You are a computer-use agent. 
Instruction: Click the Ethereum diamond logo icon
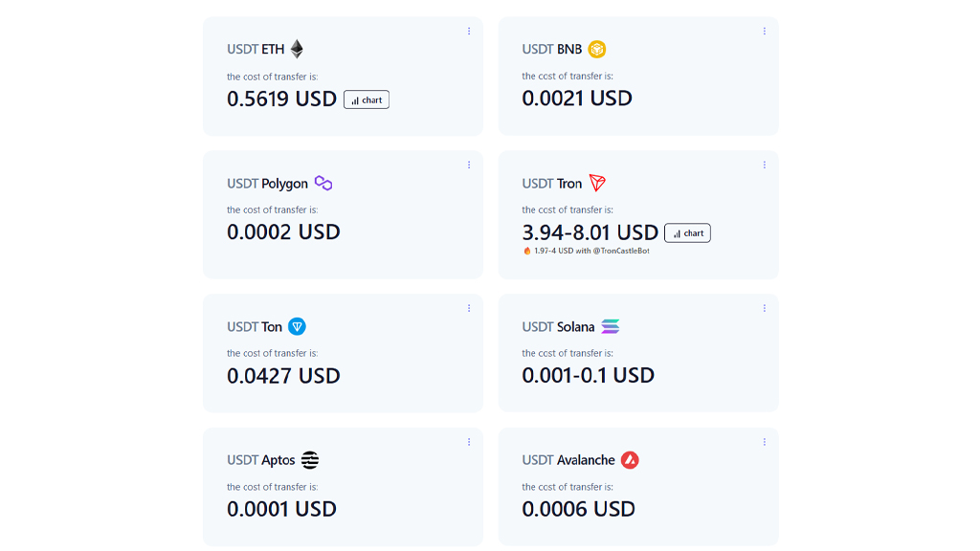[x=297, y=49]
